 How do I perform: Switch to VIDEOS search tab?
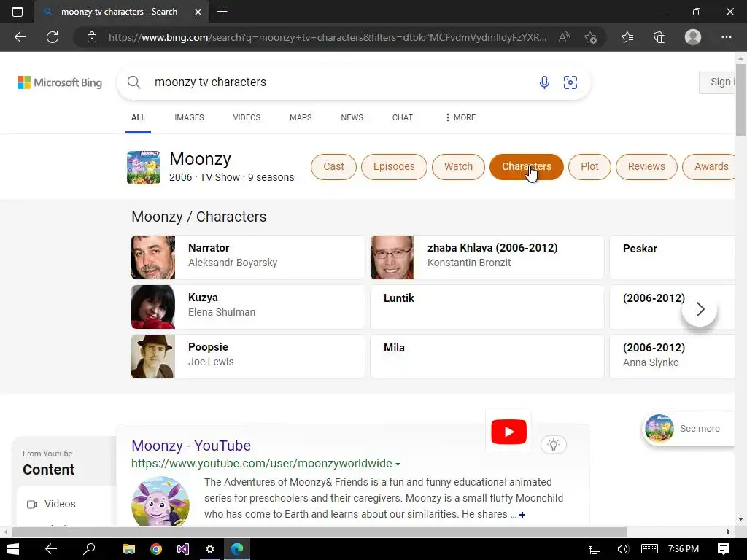[247, 117]
